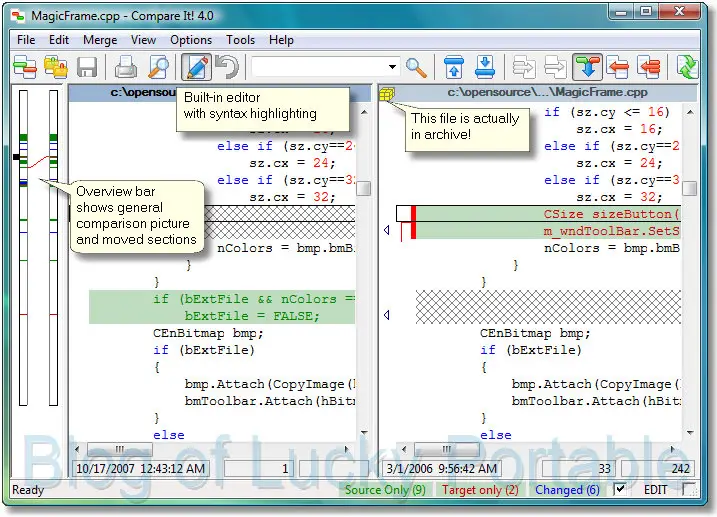Click the Source Only (9) status label
Screen dimensions: 717x517
pos(385,490)
